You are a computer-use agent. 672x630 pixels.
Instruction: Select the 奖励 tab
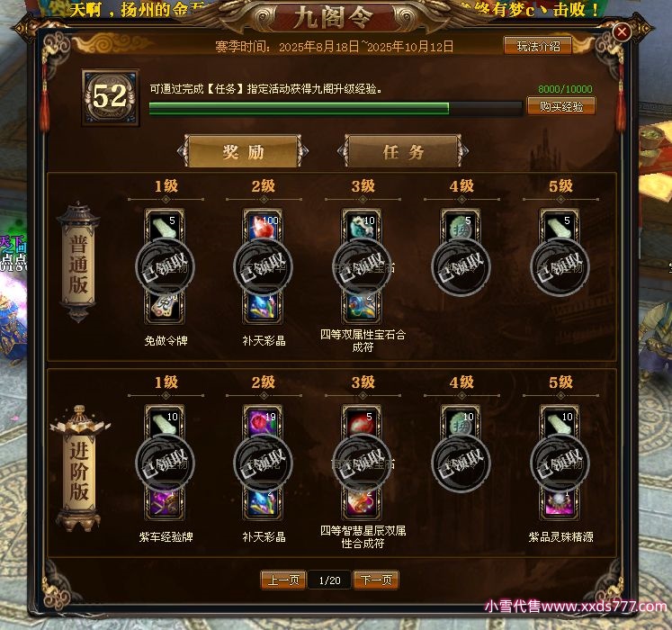[x=243, y=151]
